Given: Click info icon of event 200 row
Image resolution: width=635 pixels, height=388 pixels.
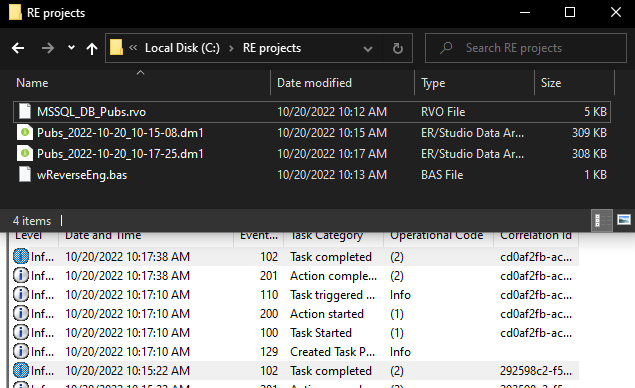Looking at the screenshot, I should (21, 313).
